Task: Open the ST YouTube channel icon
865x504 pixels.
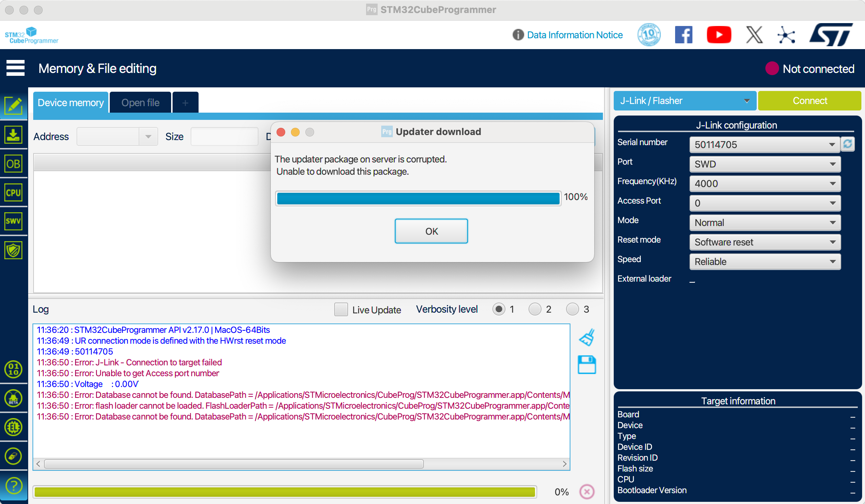Action: (718, 35)
